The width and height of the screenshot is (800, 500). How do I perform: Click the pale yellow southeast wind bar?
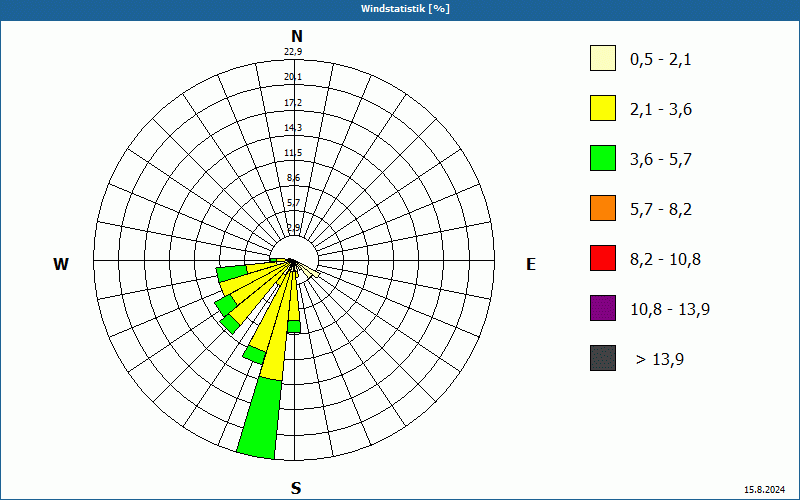pos(309,271)
